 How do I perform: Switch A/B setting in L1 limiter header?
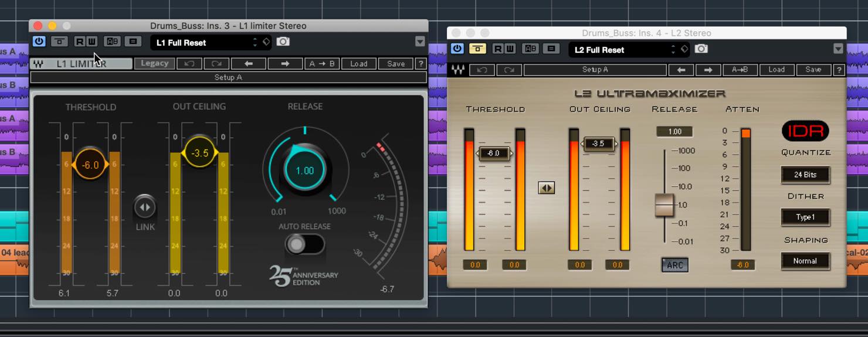click(111, 42)
